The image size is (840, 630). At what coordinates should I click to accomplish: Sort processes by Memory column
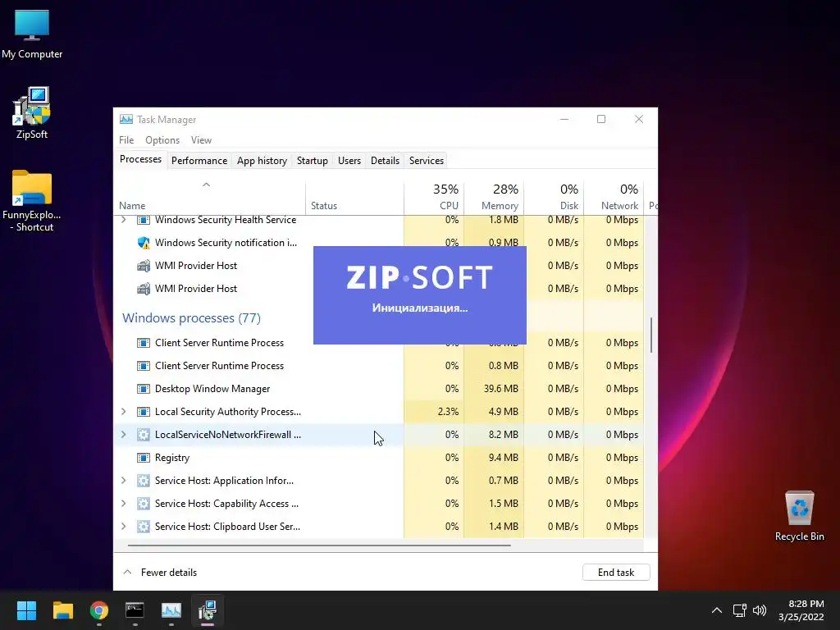(494, 199)
